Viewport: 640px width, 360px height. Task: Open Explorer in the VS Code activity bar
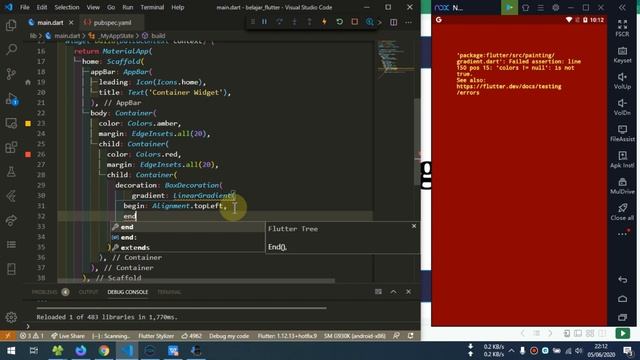(11, 25)
